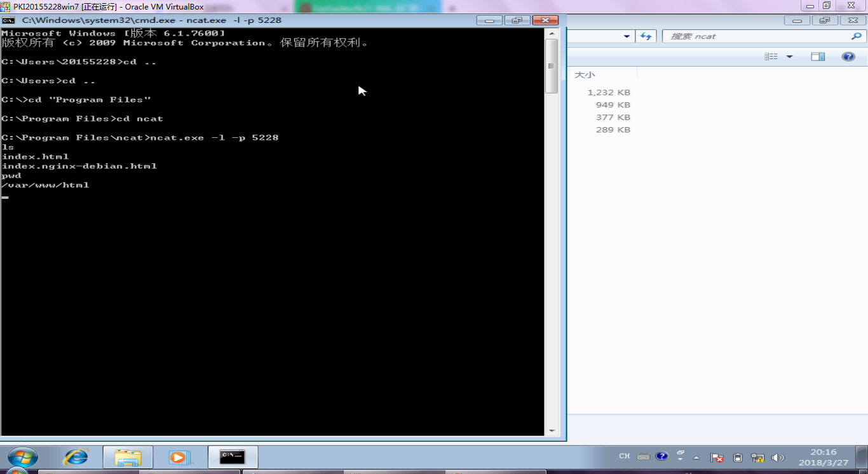
Task: Click the VirtualBox title bar icon
Action: (x=6, y=6)
